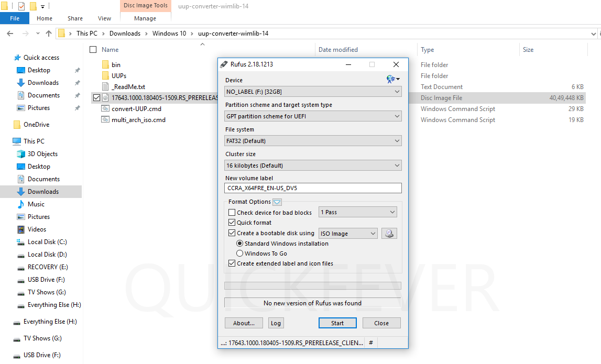Click the Explorer forward arrow
601x364 pixels.
coord(25,34)
